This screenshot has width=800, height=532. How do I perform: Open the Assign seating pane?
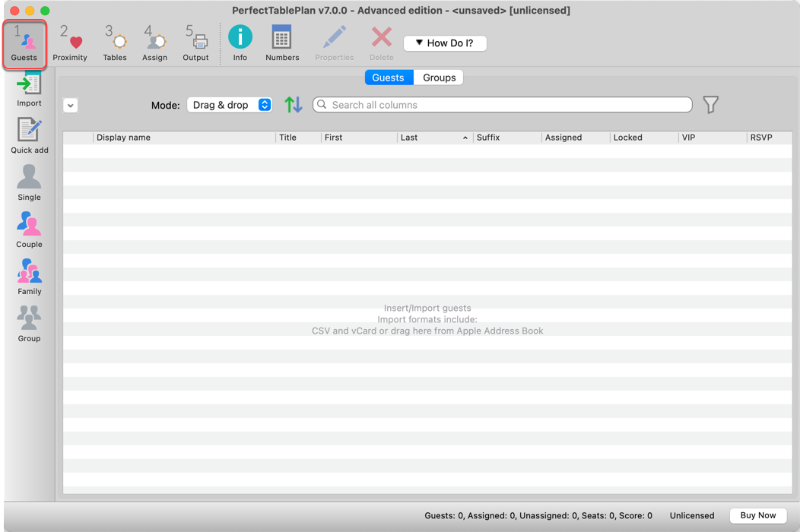pos(154,43)
